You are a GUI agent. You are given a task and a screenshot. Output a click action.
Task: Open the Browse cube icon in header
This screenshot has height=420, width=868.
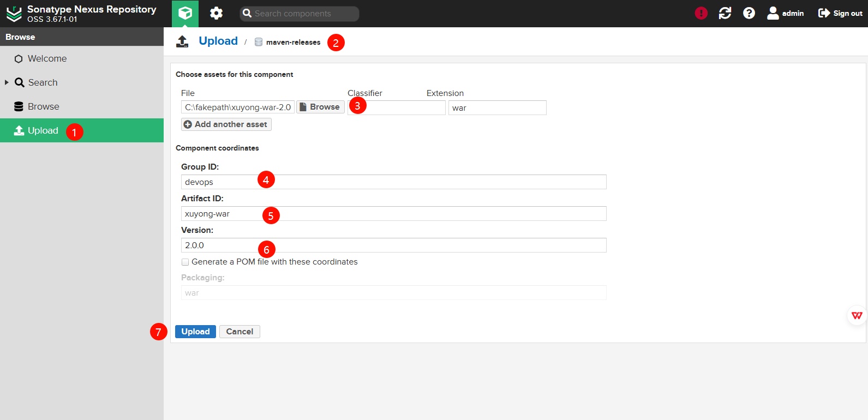click(185, 13)
